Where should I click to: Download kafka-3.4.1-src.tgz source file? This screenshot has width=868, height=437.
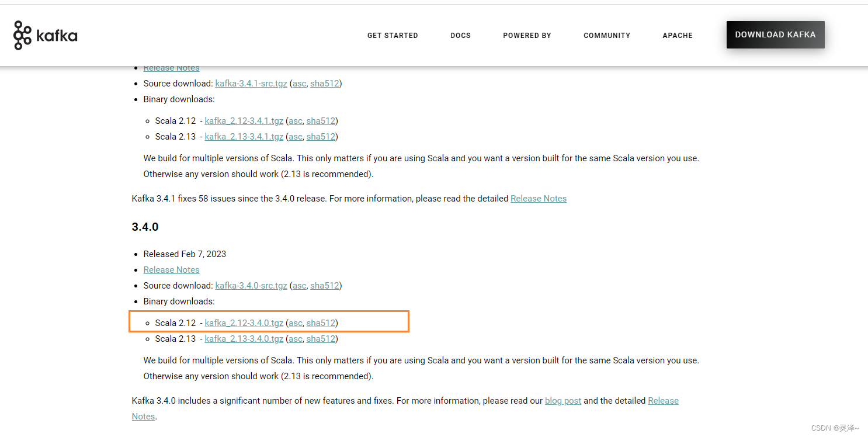pyautogui.click(x=251, y=84)
